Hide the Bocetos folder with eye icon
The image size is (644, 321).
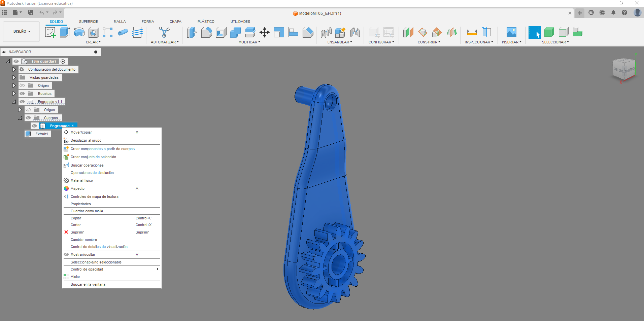point(22,94)
